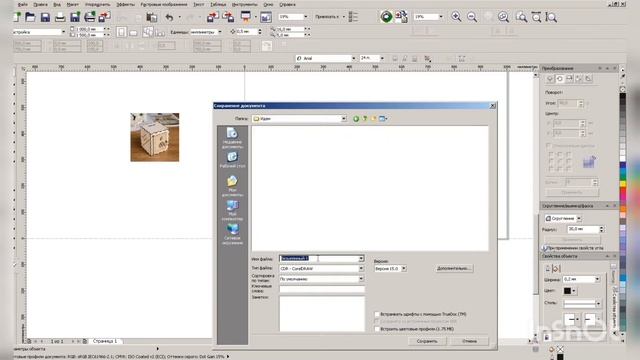Select the box photo on the canvas
This screenshot has height=360, width=640.
pyautogui.click(x=155, y=137)
